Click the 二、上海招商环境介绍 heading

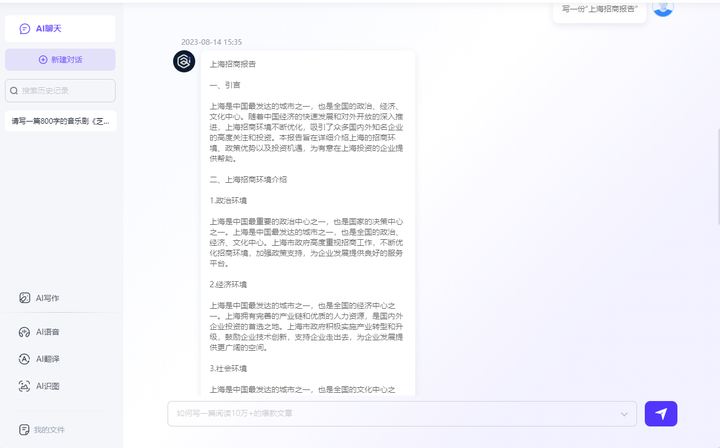click(x=248, y=180)
